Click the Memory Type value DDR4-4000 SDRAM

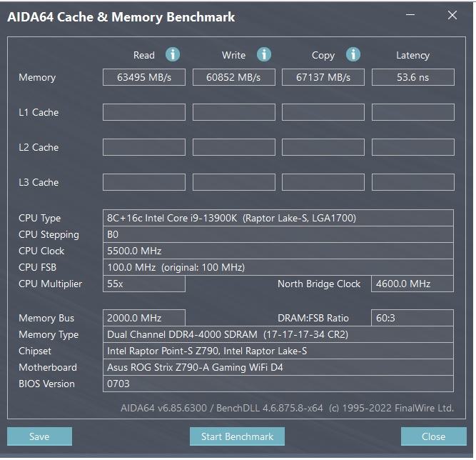[278, 334]
